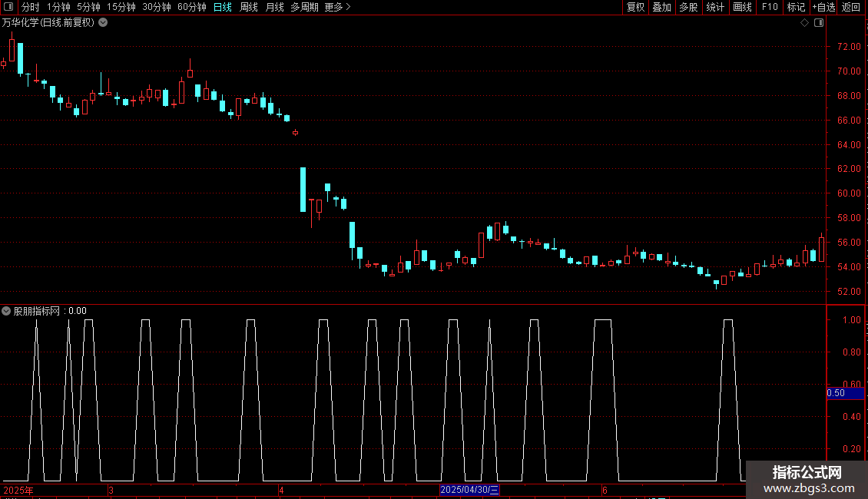The image size is (868, 499).
Task: Click the 2025/04/30/三 date marker
Action: click(469, 490)
